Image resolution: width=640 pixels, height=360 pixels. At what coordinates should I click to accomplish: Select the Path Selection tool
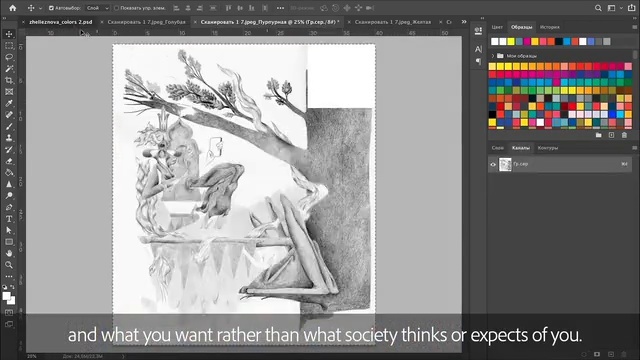coord(9,230)
